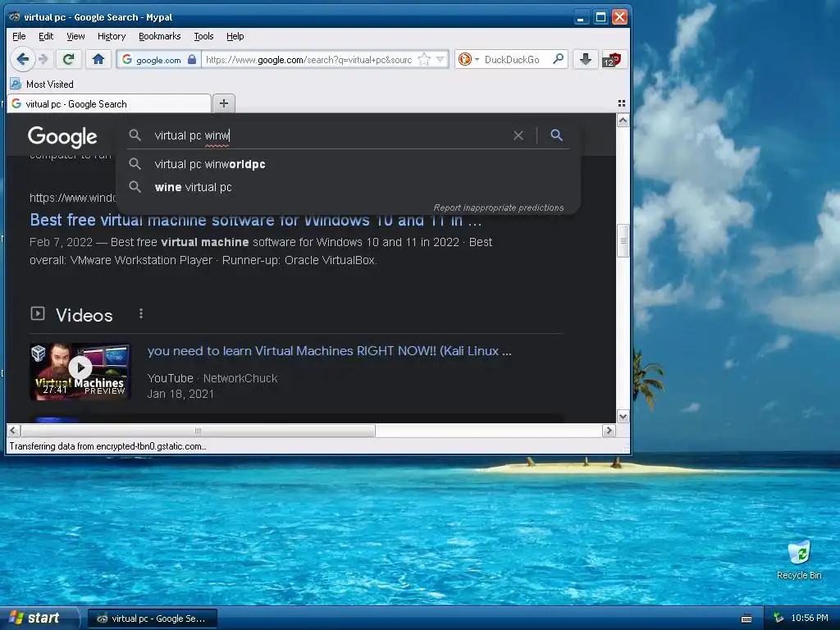Open the History menu

point(112,36)
